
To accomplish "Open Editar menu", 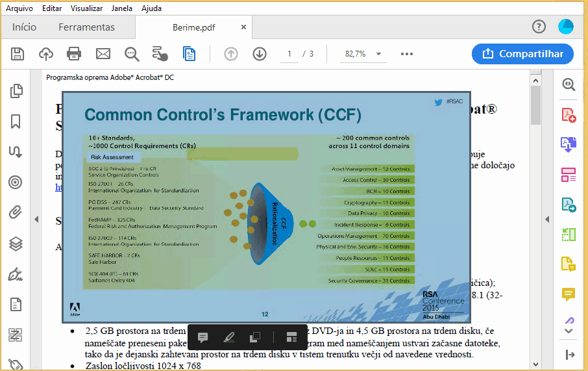I will [x=52, y=8].
